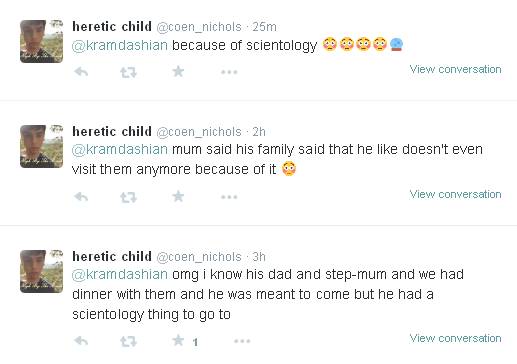Viewport: 517px width, 364px height.
Task: Open @kramdashian mention in the 3h tweet
Action: coord(120,275)
